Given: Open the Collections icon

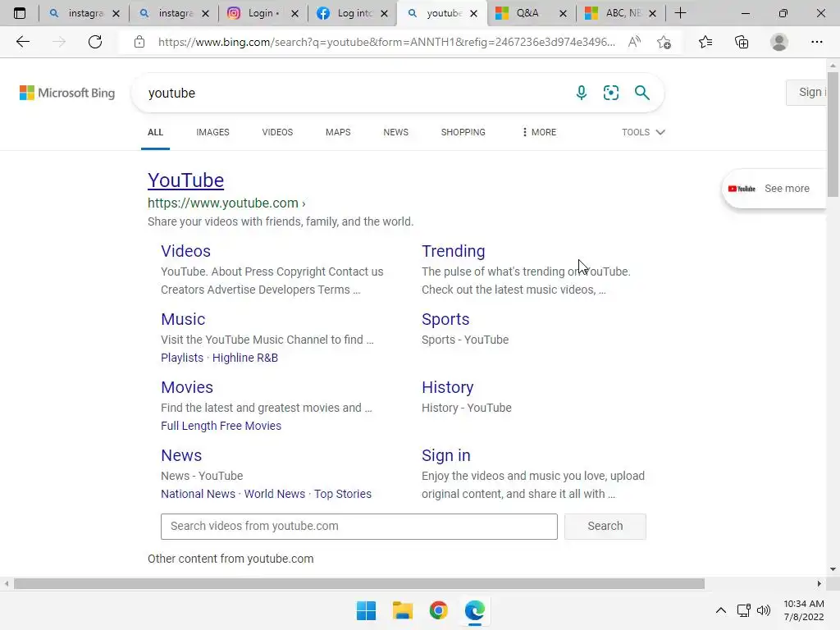Looking at the screenshot, I should click(742, 42).
